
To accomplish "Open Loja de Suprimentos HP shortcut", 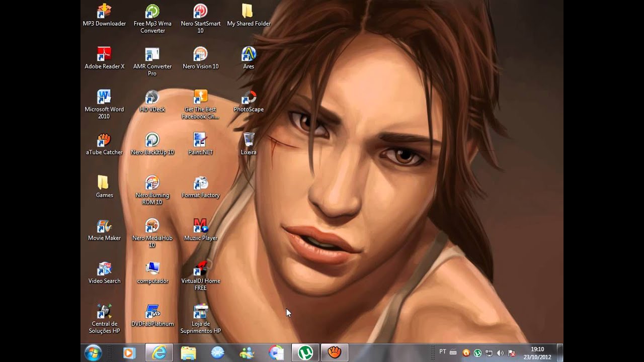I will click(x=200, y=319).
